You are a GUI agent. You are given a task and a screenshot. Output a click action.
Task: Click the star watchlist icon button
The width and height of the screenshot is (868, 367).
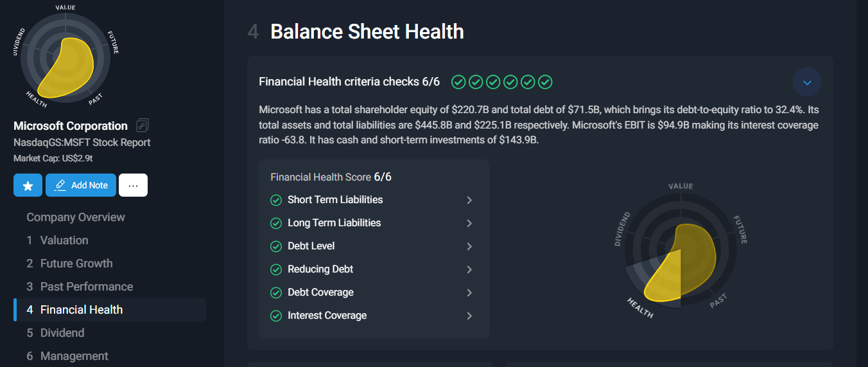coord(28,185)
